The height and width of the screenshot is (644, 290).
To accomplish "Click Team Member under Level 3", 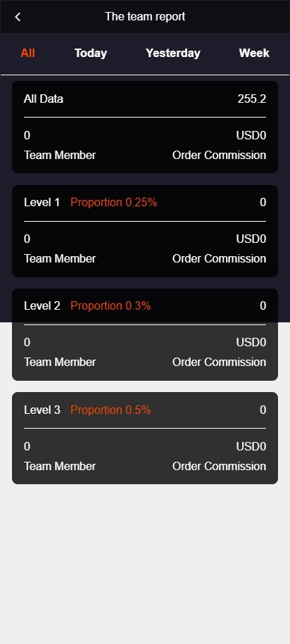I will (x=60, y=466).
